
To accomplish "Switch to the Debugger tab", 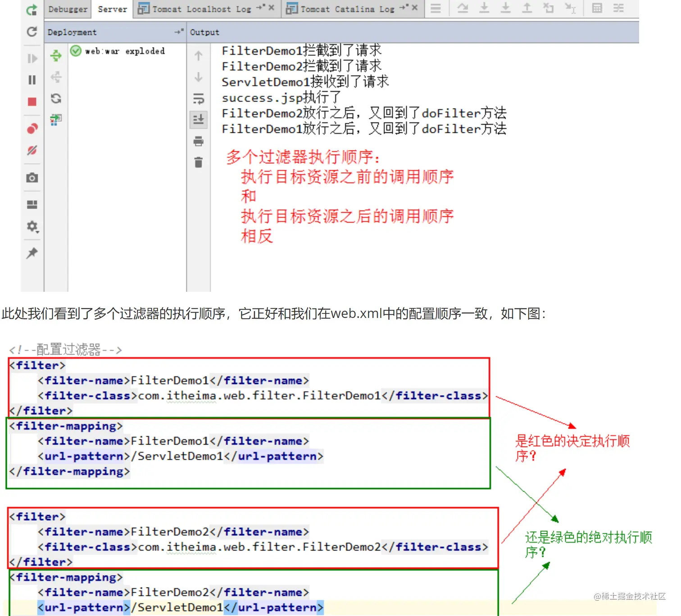I will click(x=68, y=9).
